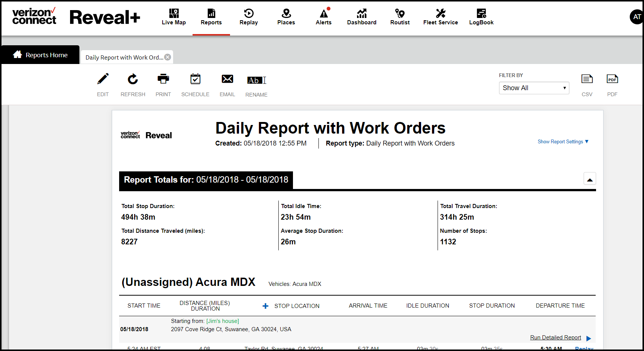Click the Vehicles: Acura MDX label
The height and width of the screenshot is (351, 644).
point(295,284)
